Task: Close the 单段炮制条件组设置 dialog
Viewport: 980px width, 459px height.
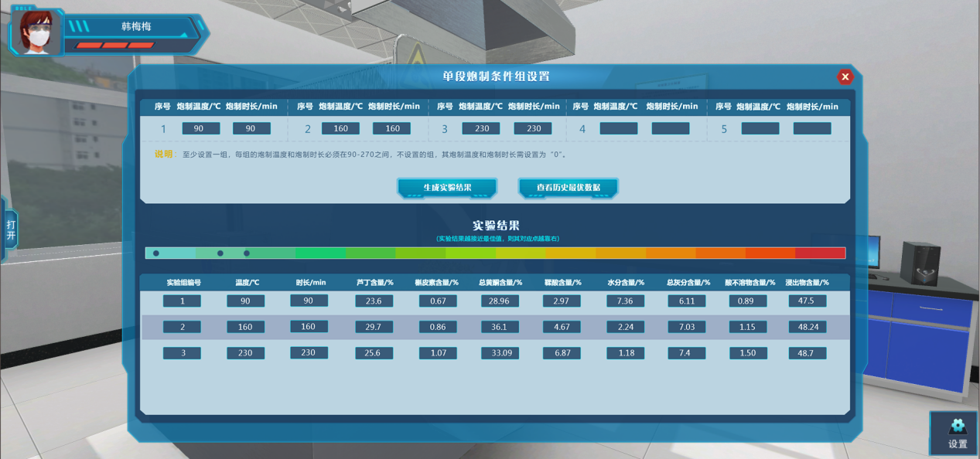Action: (845, 76)
